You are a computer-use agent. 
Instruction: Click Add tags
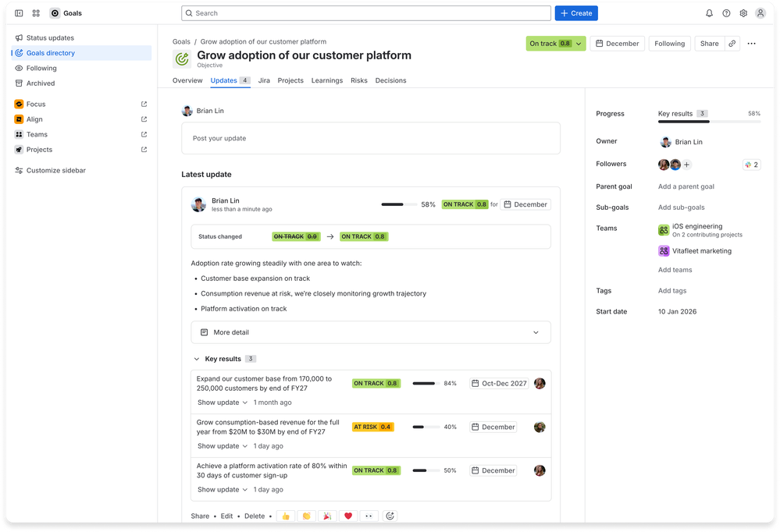tap(672, 291)
